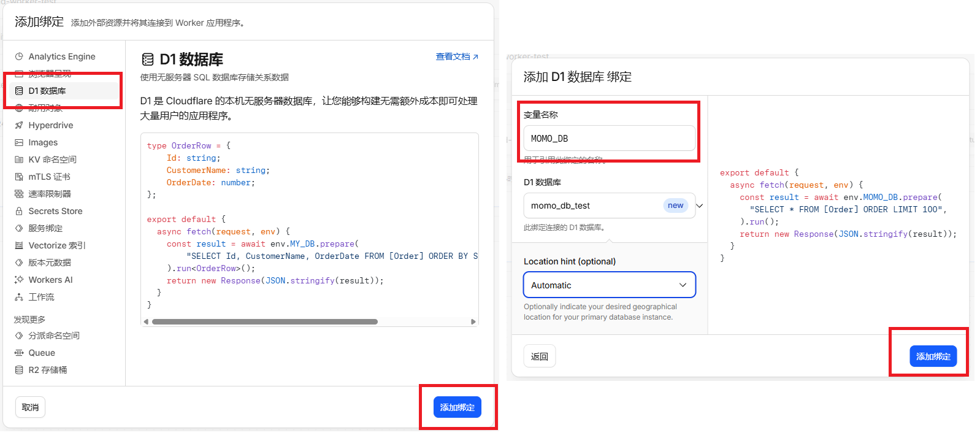Click the 'new' badge in database field
Screen dimensions: 980x438
pos(675,206)
